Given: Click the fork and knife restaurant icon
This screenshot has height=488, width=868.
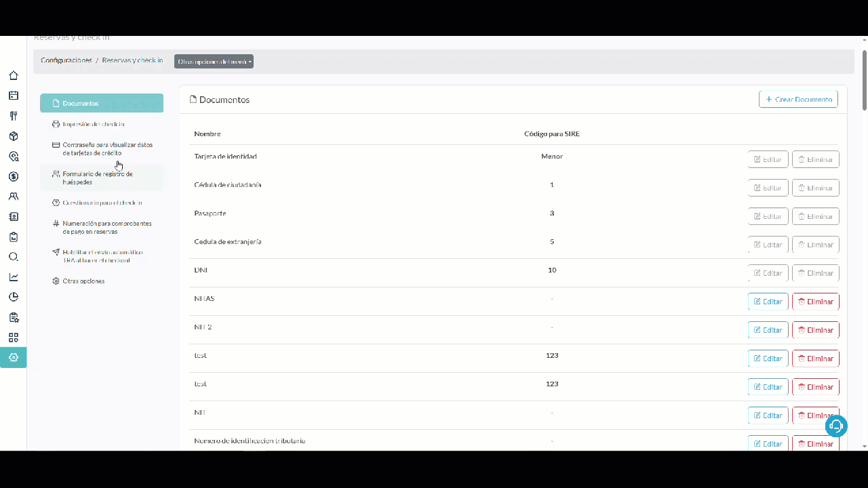Looking at the screenshot, I should tap(14, 116).
